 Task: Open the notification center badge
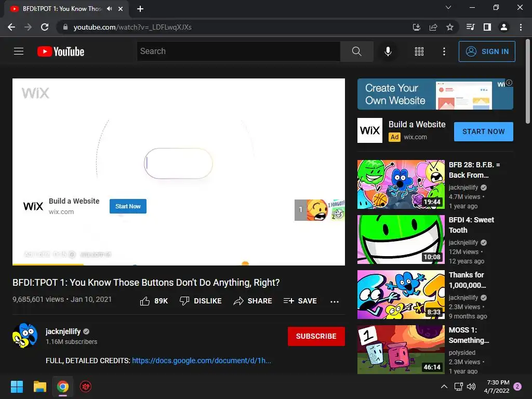[x=517, y=387]
